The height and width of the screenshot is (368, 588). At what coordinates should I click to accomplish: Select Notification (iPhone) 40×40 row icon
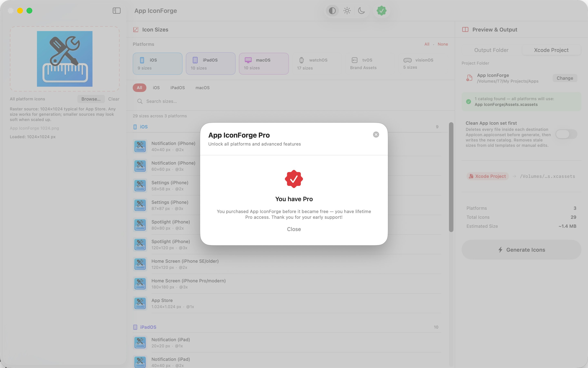pyautogui.click(x=140, y=146)
